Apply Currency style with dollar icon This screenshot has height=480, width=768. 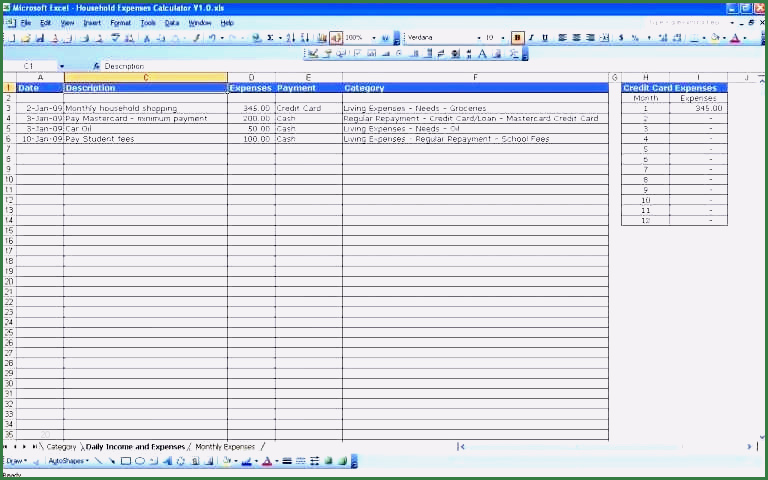pyautogui.click(x=621, y=38)
